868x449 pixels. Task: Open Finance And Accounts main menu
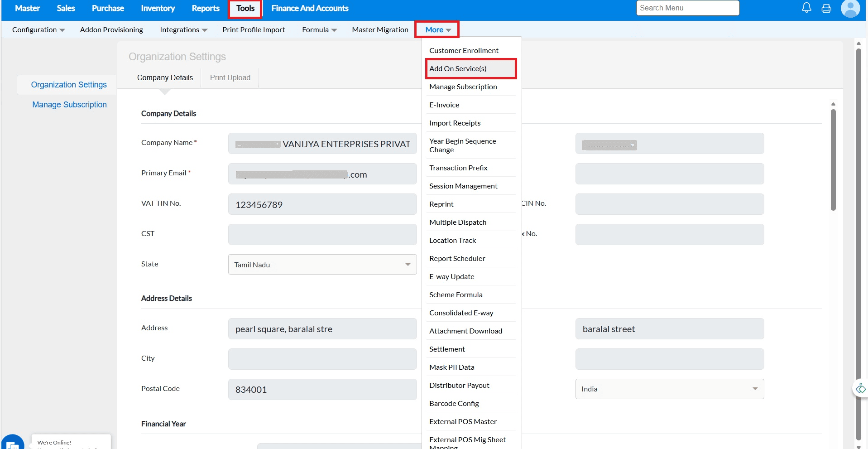[310, 8]
